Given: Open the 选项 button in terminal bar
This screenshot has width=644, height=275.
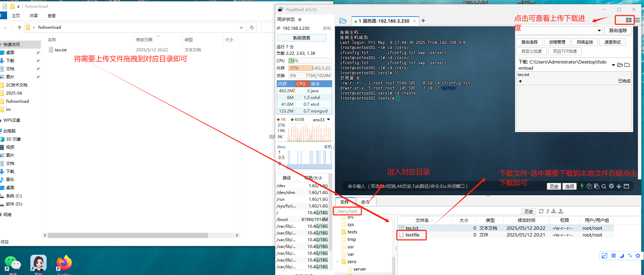Looking at the screenshot, I should coord(570,186).
